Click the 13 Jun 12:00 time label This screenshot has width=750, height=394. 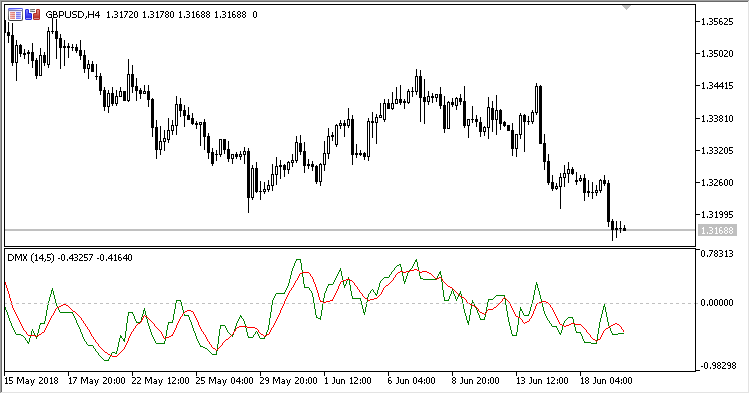542,381
